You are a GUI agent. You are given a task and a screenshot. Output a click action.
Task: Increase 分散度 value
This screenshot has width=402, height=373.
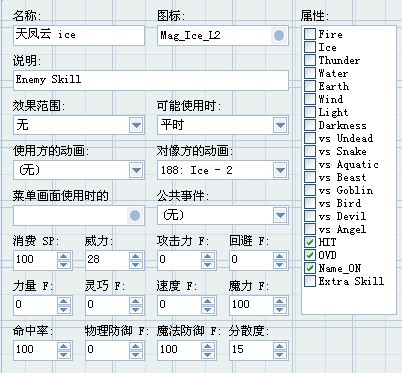point(280,346)
